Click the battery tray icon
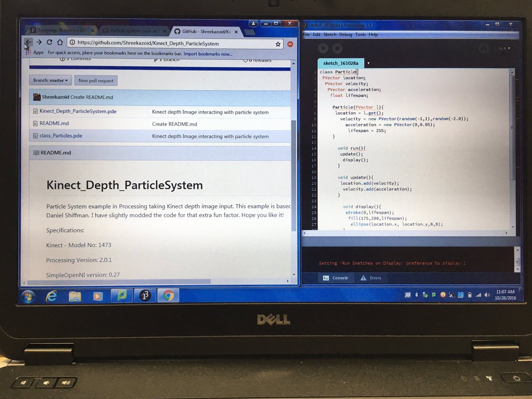The image size is (532, 399). coord(469,295)
